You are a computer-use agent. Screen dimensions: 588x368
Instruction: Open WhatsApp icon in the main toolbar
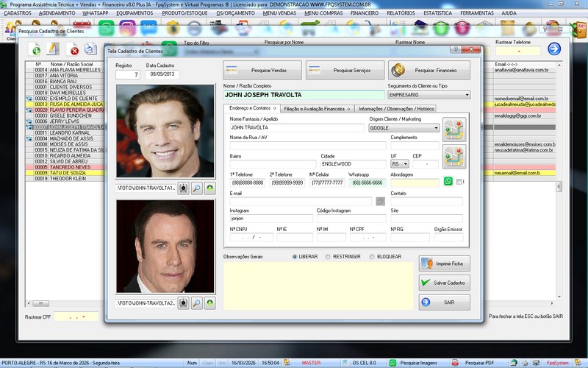[107, 29]
